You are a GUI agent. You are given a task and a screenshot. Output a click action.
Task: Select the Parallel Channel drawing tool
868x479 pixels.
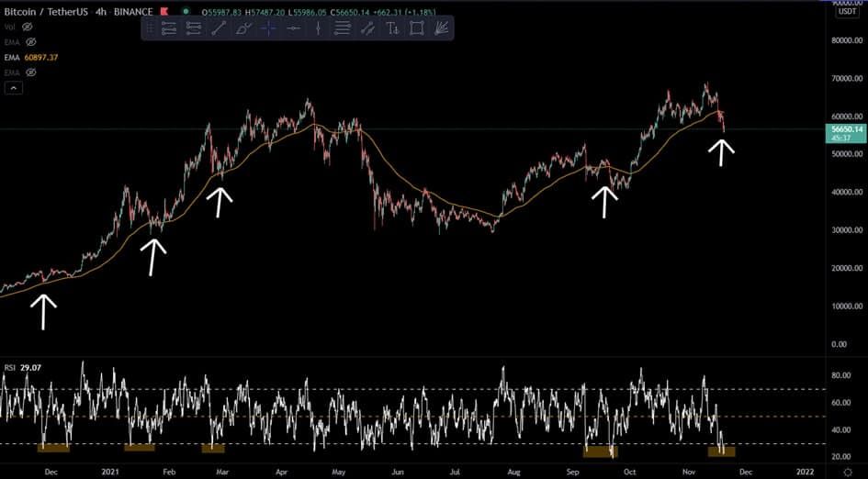[367, 28]
